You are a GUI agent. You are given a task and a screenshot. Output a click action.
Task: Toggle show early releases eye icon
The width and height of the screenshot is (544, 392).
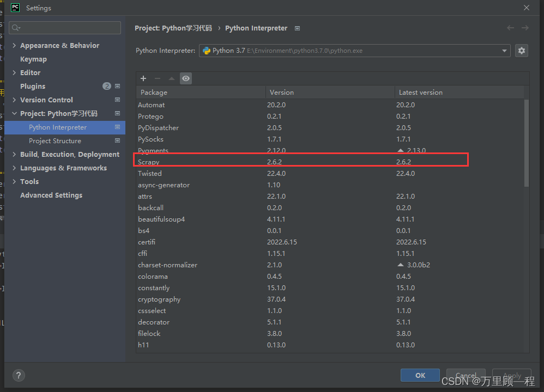coord(186,78)
